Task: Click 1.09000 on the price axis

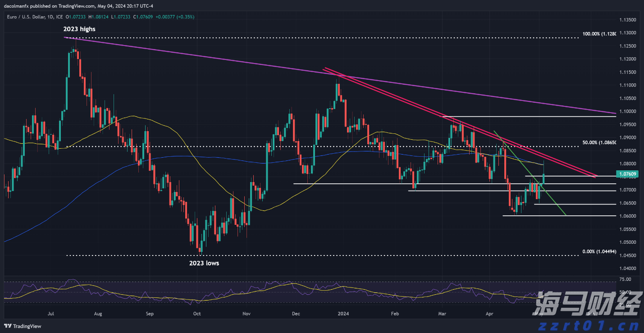Action: [x=627, y=138]
